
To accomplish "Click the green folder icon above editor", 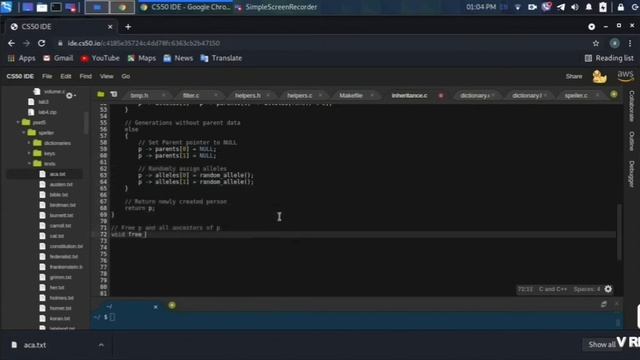I will 100,95.
